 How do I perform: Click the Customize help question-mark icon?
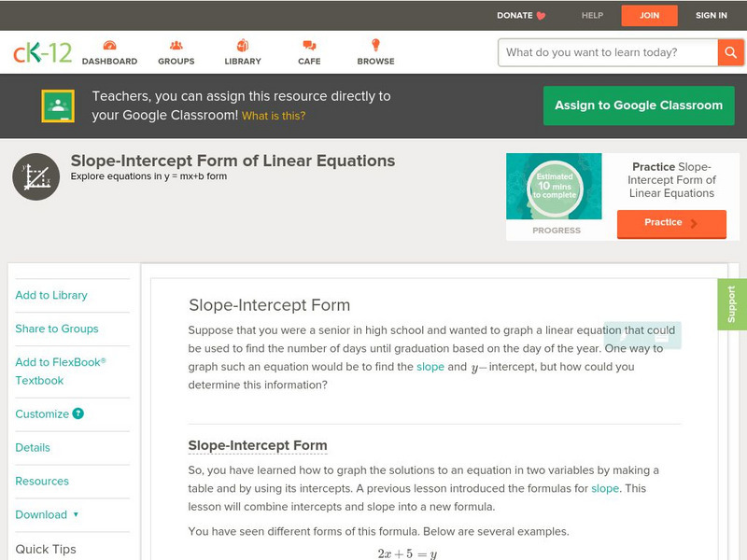[x=78, y=413]
